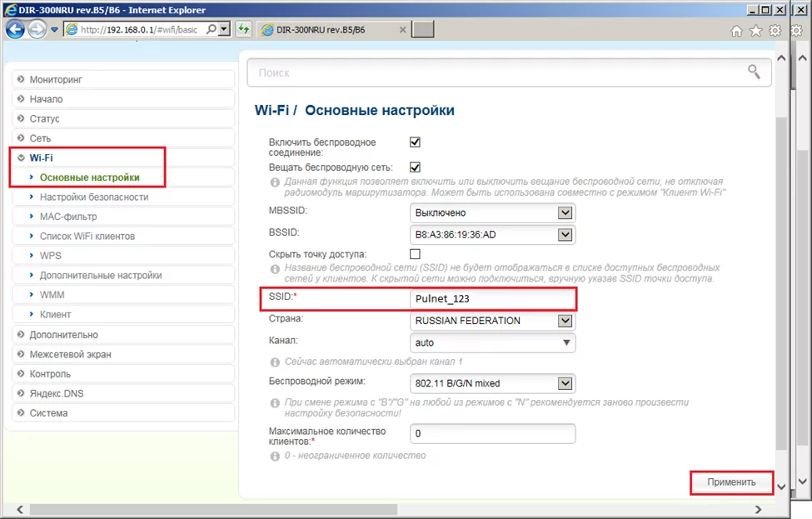Open a new blank tab
The image size is (812, 519).
[422, 29]
